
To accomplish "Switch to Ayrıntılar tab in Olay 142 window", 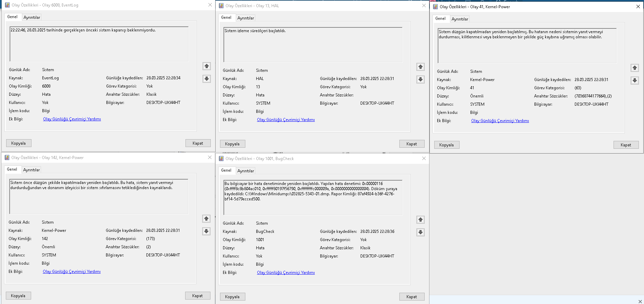I will pos(31,170).
